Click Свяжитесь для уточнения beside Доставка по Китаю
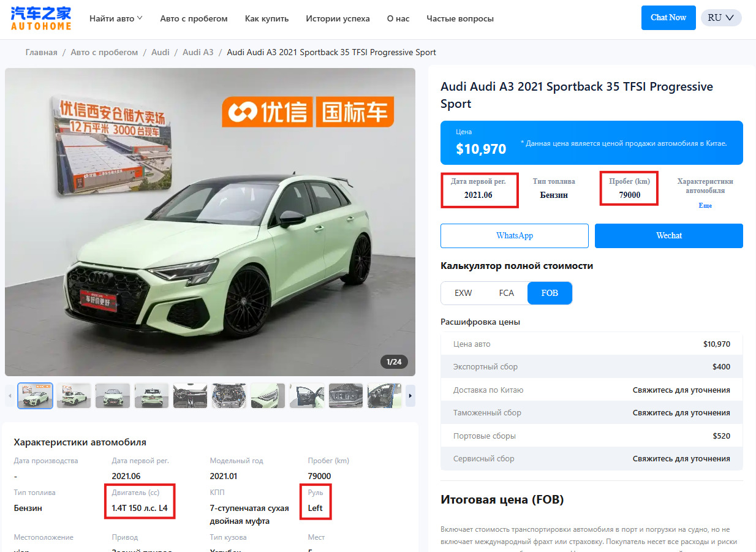This screenshot has height=552, width=756. coord(681,390)
